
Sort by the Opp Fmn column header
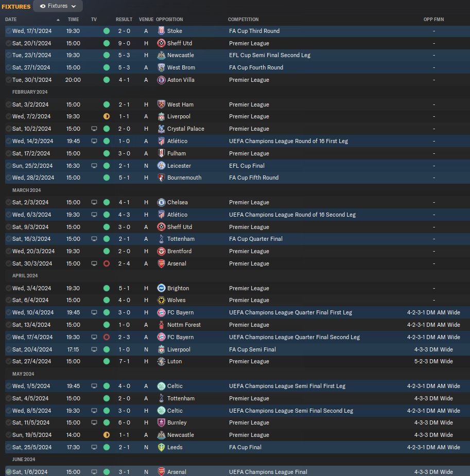tap(433, 20)
